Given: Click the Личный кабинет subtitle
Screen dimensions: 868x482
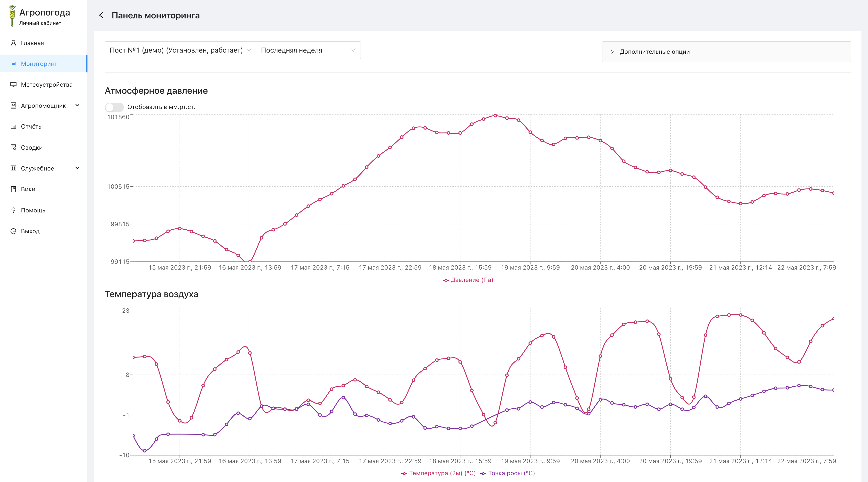Looking at the screenshot, I should 40,23.
